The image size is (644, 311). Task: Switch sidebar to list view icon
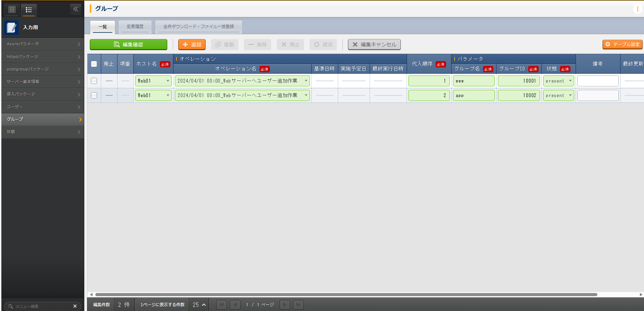coord(29,10)
